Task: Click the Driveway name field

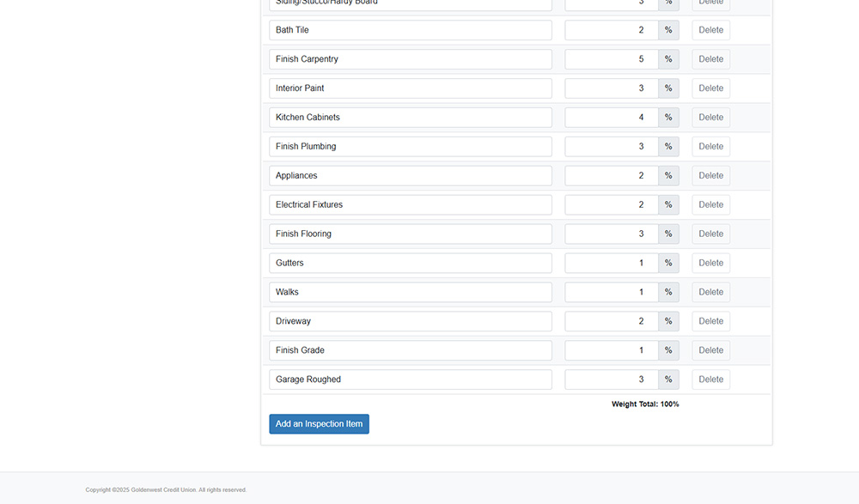Action: (410, 320)
